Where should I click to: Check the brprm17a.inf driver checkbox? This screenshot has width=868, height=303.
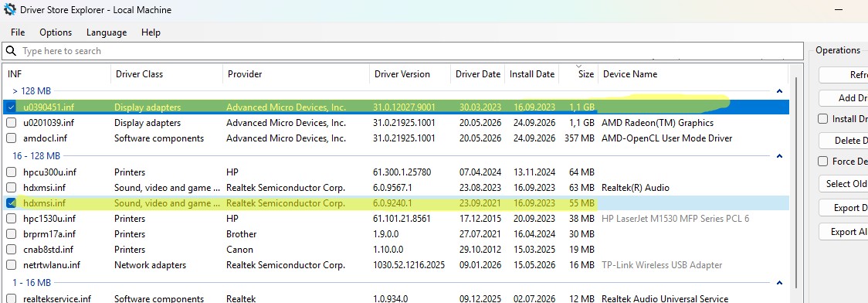(x=11, y=233)
